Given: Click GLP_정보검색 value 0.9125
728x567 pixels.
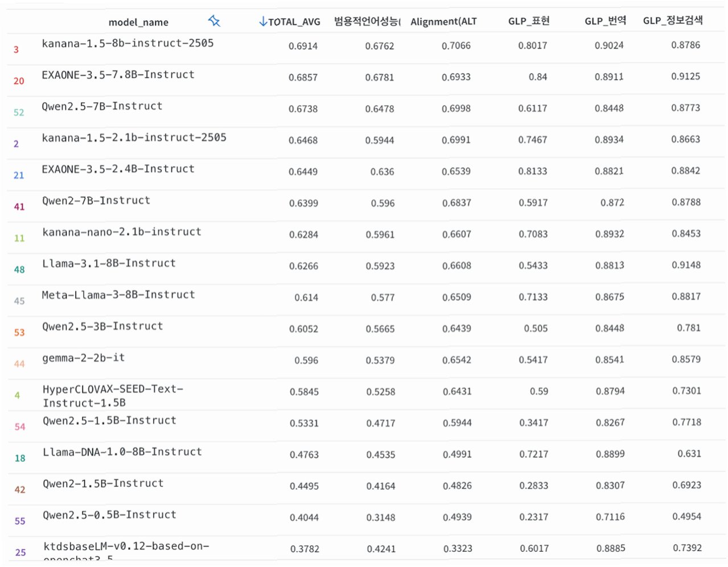Looking at the screenshot, I should pyautogui.click(x=686, y=76).
